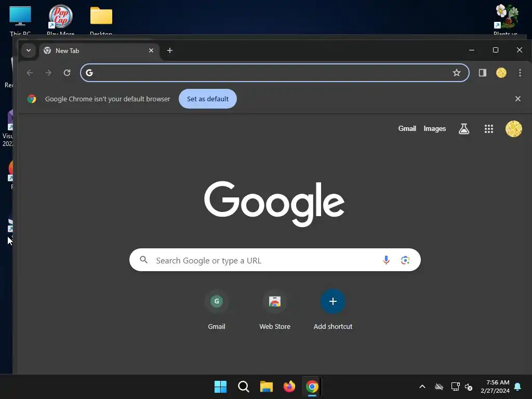The width and height of the screenshot is (532, 399).
Task: Go back using the back arrow
Action: (x=30, y=73)
